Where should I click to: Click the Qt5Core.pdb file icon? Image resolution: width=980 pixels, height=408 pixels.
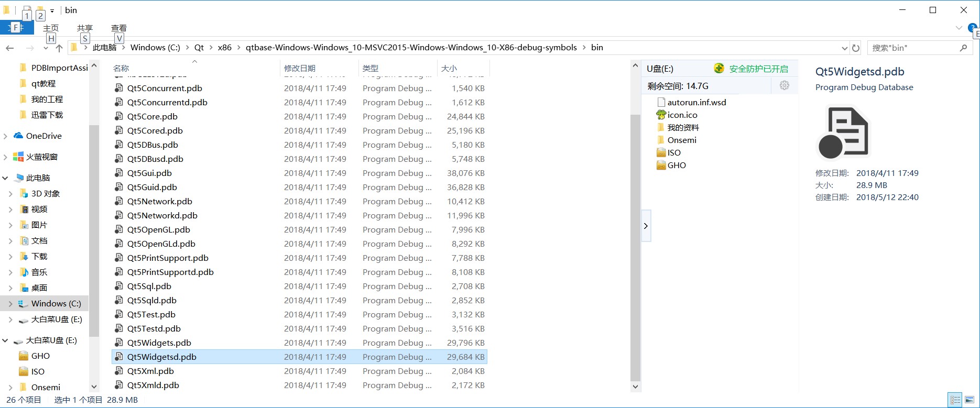119,116
